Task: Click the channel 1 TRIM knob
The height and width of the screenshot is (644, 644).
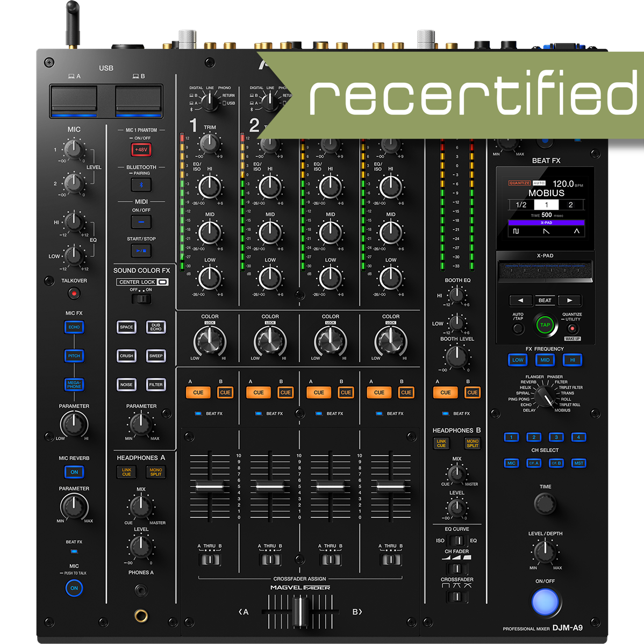Action: pyautogui.click(x=210, y=144)
